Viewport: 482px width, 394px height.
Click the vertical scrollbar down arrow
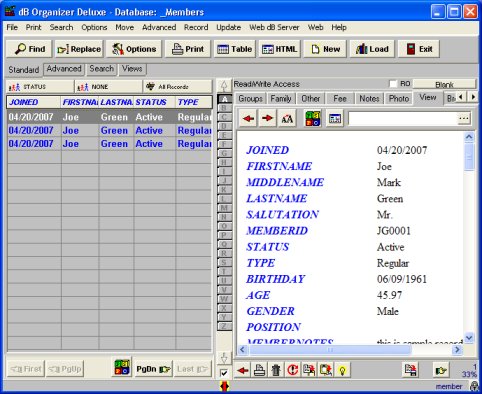pos(469,338)
